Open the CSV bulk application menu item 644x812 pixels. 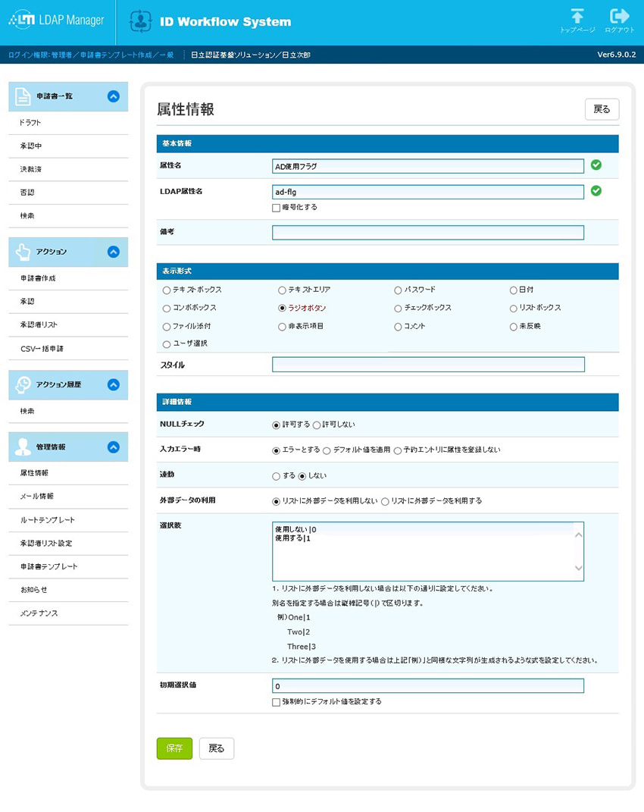click(42, 349)
